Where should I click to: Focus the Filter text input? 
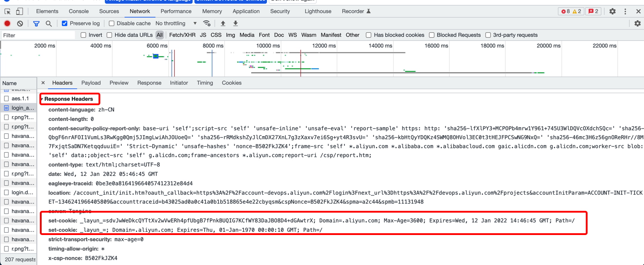(x=38, y=35)
